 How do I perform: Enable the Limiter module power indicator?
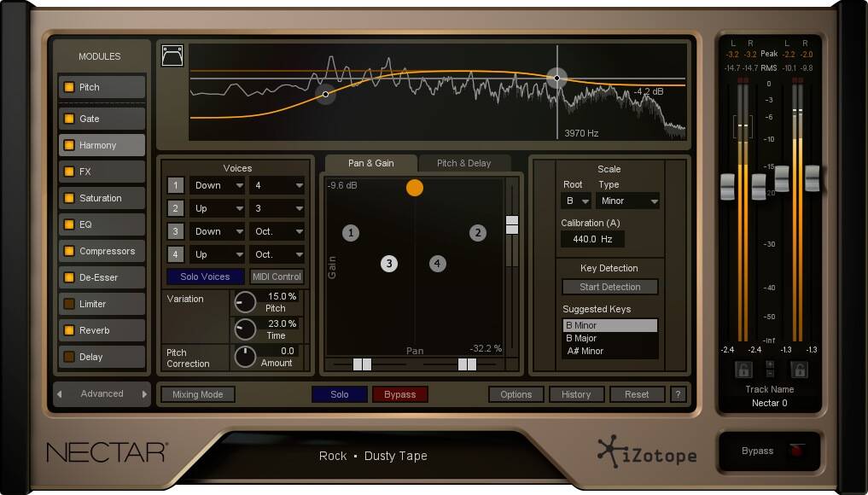pos(69,304)
